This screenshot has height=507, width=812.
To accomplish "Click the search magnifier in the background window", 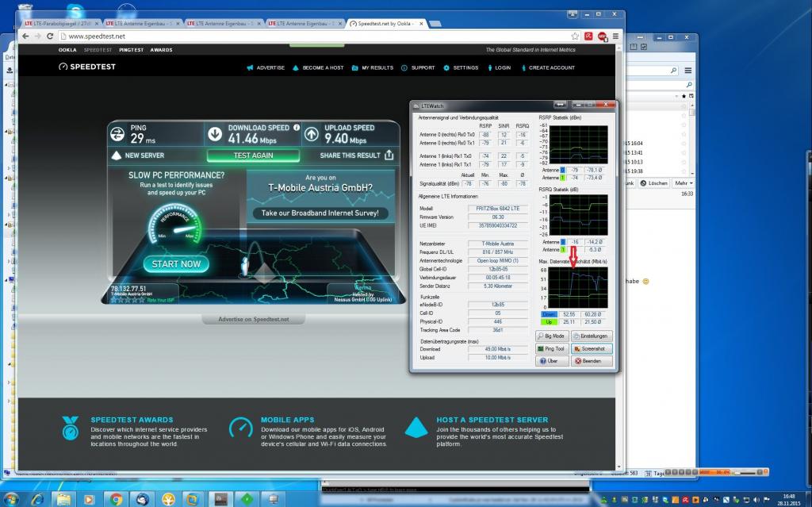I will click(x=673, y=71).
